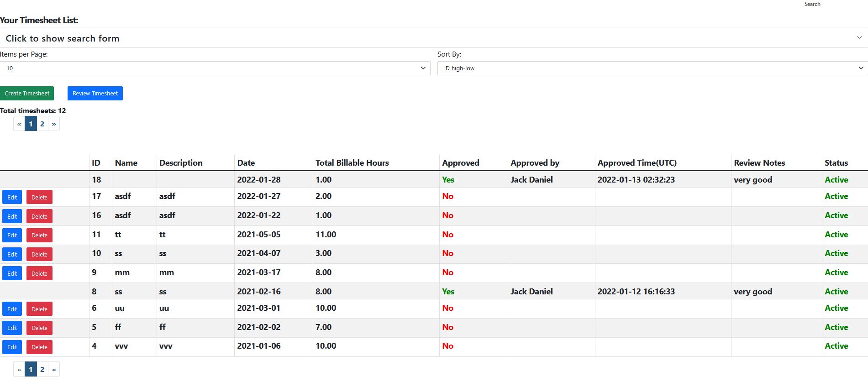Click the Search link at top right
The height and width of the screenshot is (382, 868).
[x=812, y=4]
